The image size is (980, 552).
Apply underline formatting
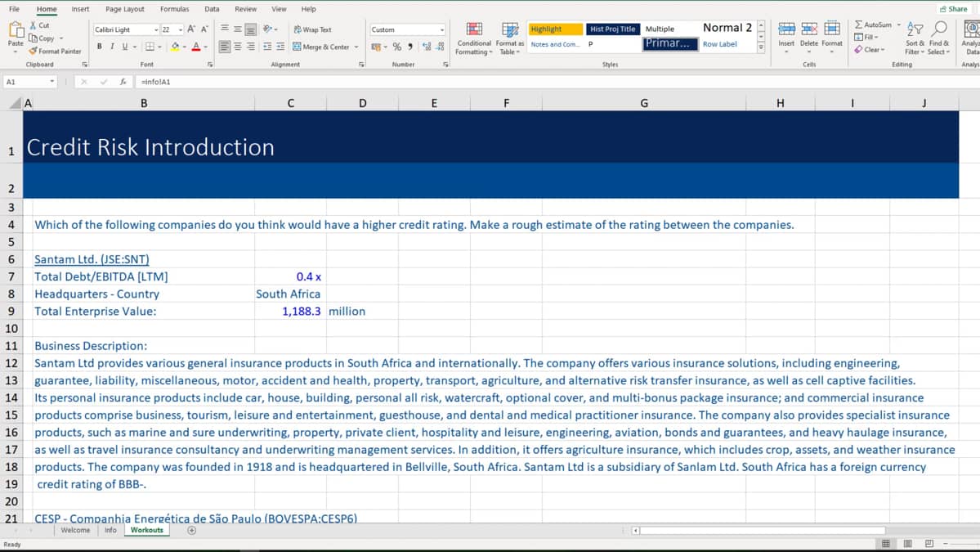pyautogui.click(x=124, y=47)
